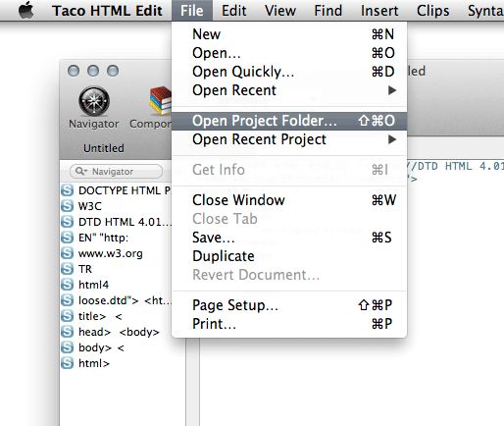
Task: Select Open Quickly... menu item
Action: coord(289,72)
